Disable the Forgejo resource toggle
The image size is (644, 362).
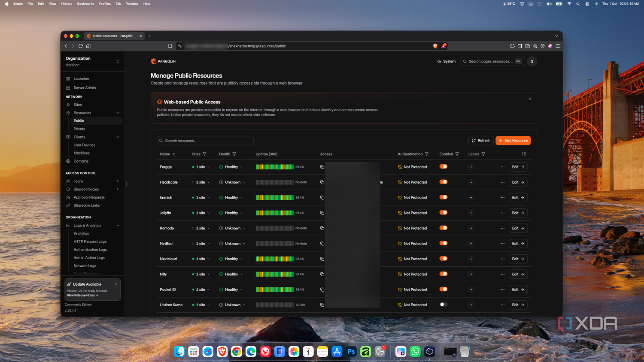444,166
